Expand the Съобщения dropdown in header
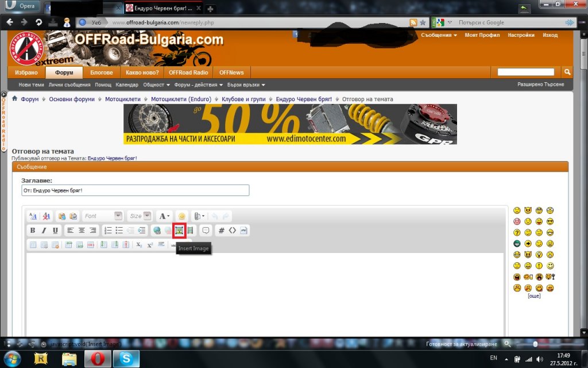 (439, 35)
